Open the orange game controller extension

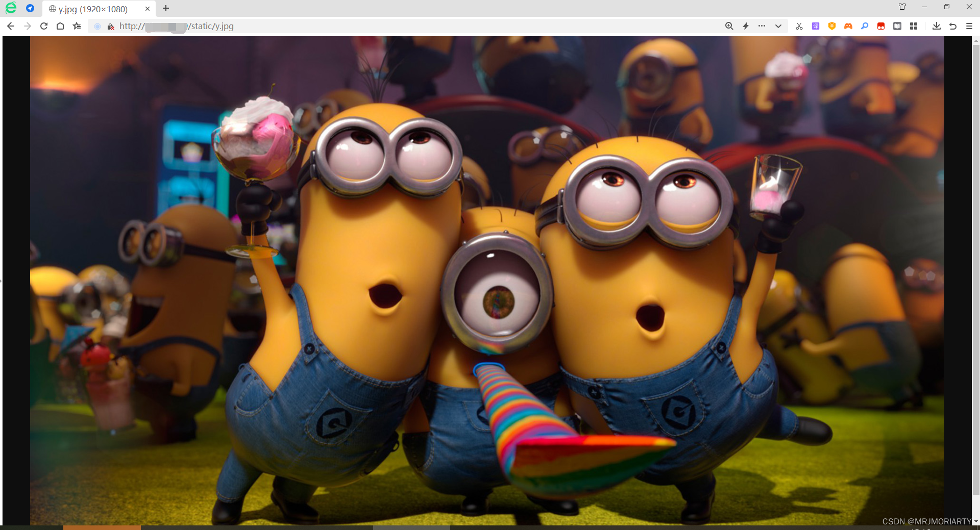[848, 26]
